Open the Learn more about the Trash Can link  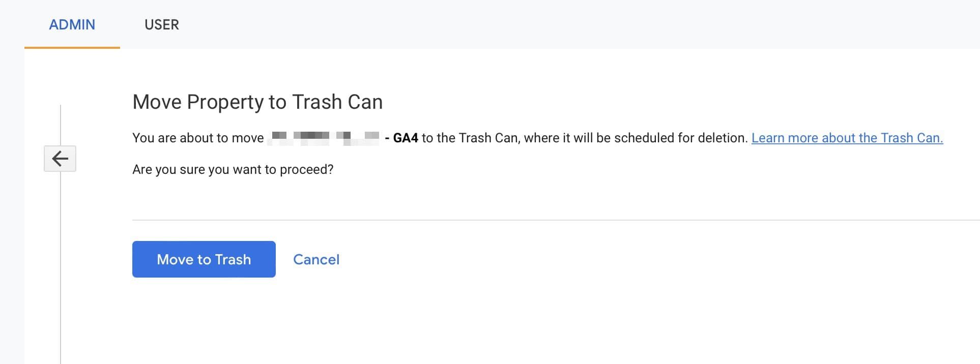point(848,137)
